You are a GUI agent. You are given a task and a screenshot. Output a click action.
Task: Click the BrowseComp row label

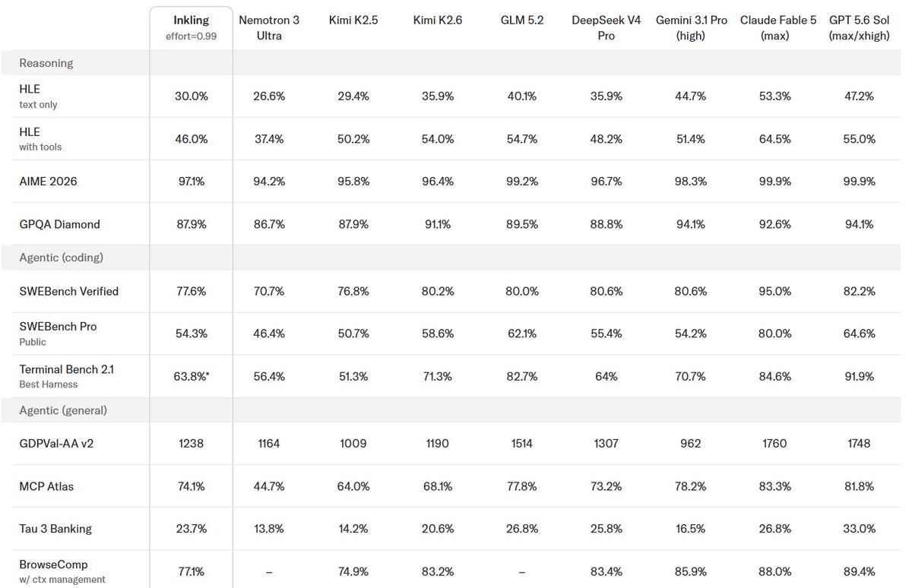[x=62, y=571]
